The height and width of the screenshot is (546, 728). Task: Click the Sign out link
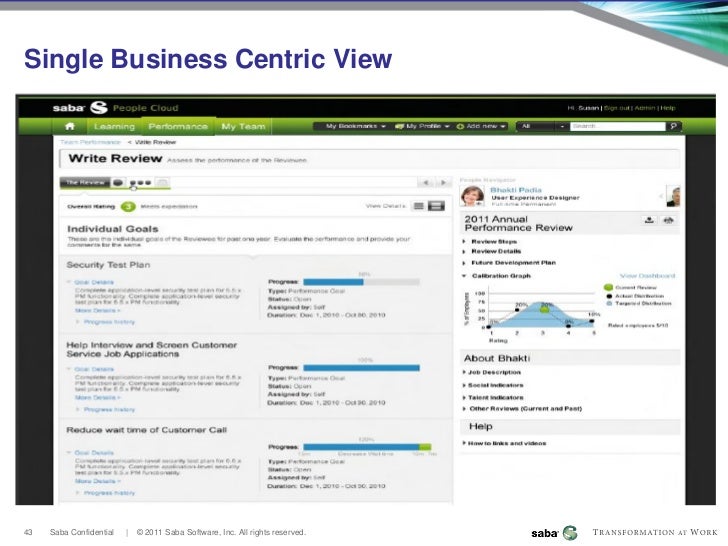[x=617, y=108]
